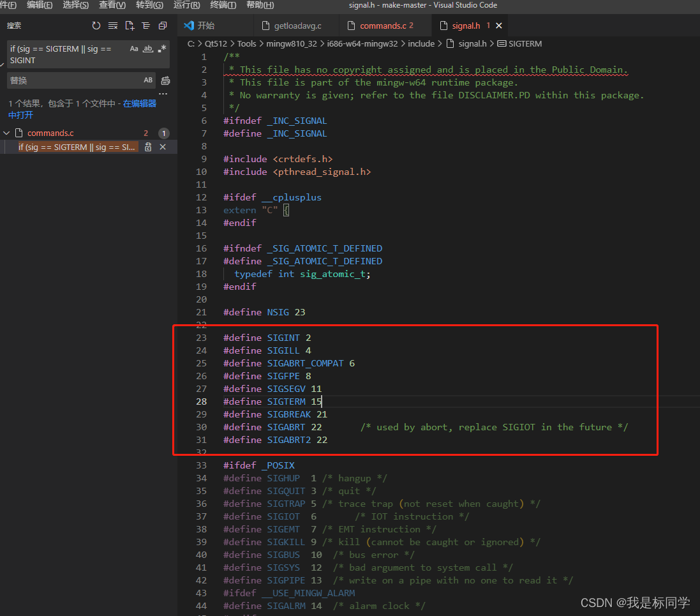Enable regular expression search

[161, 49]
